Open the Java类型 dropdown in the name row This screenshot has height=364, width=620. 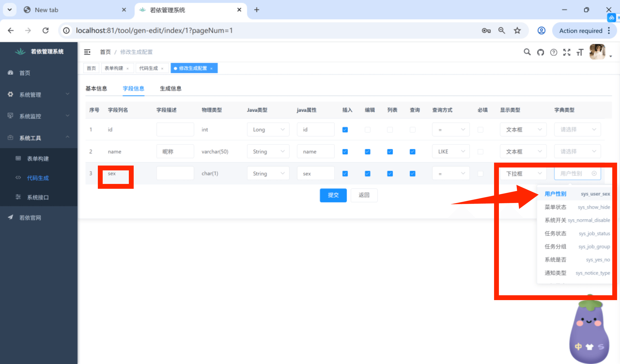click(268, 151)
